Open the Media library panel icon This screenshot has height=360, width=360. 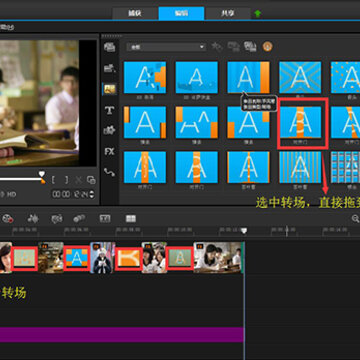pyautogui.click(x=110, y=47)
